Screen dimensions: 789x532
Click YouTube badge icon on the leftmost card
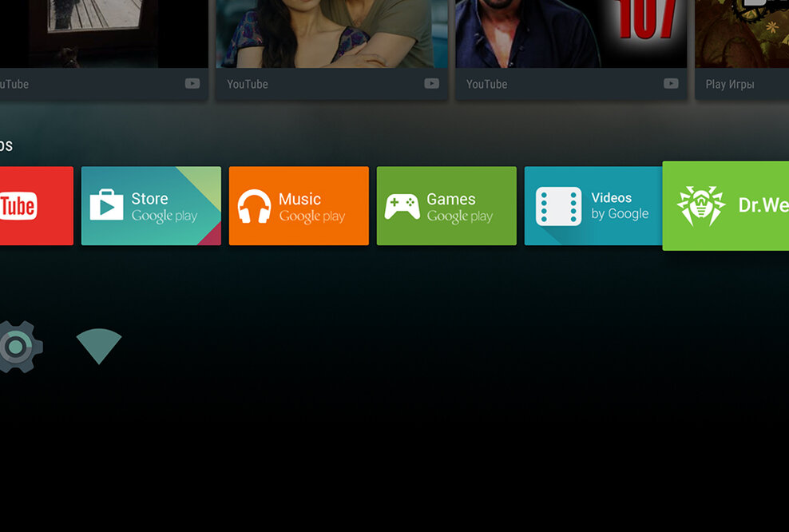point(192,84)
